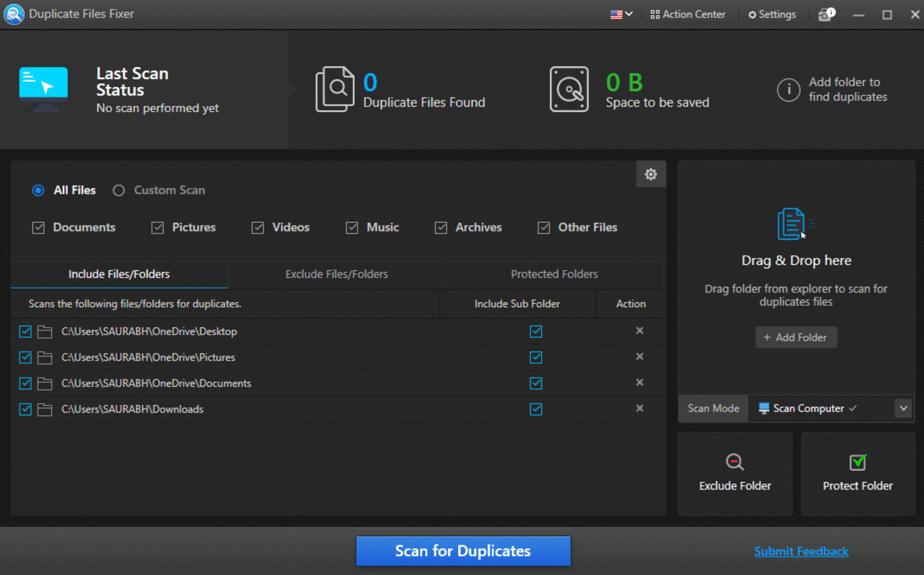Toggle the Documents checkbox
924x575 pixels.
(x=38, y=228)
